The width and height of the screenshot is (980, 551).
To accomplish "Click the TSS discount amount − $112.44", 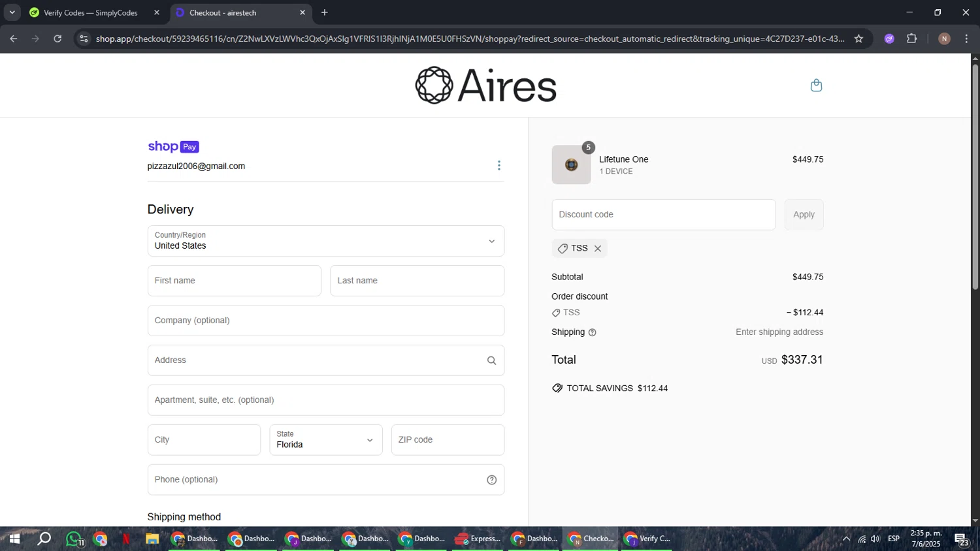I will click(x=805, y=313).
